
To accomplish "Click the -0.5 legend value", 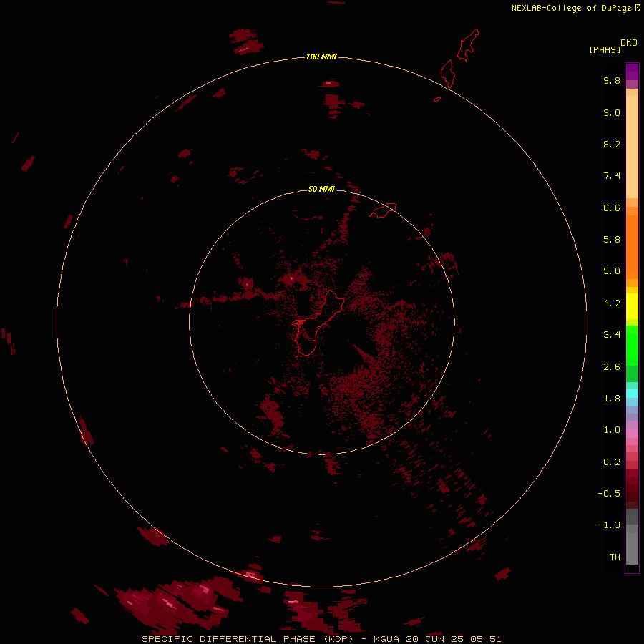I will coord(609,494).
